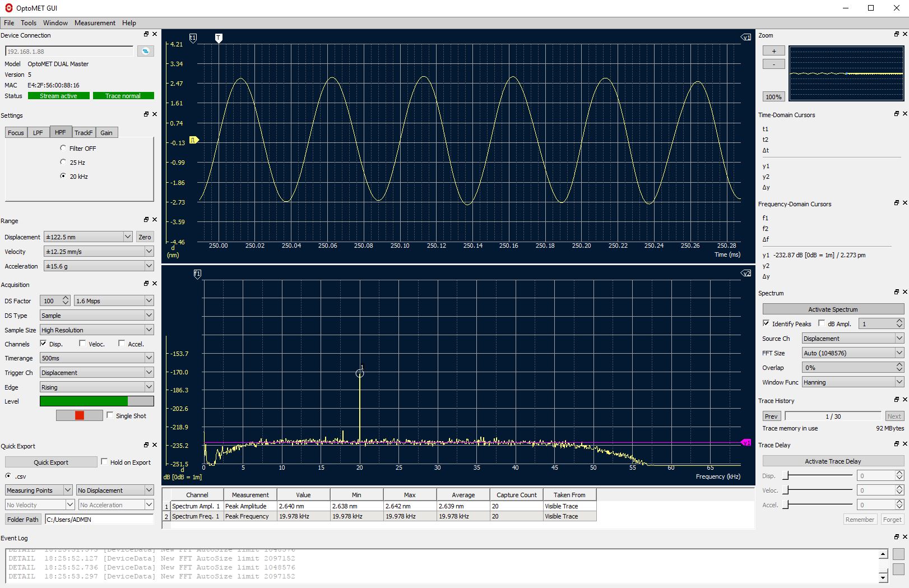Click zoom in plus button
909x588 pixels.
774,51
